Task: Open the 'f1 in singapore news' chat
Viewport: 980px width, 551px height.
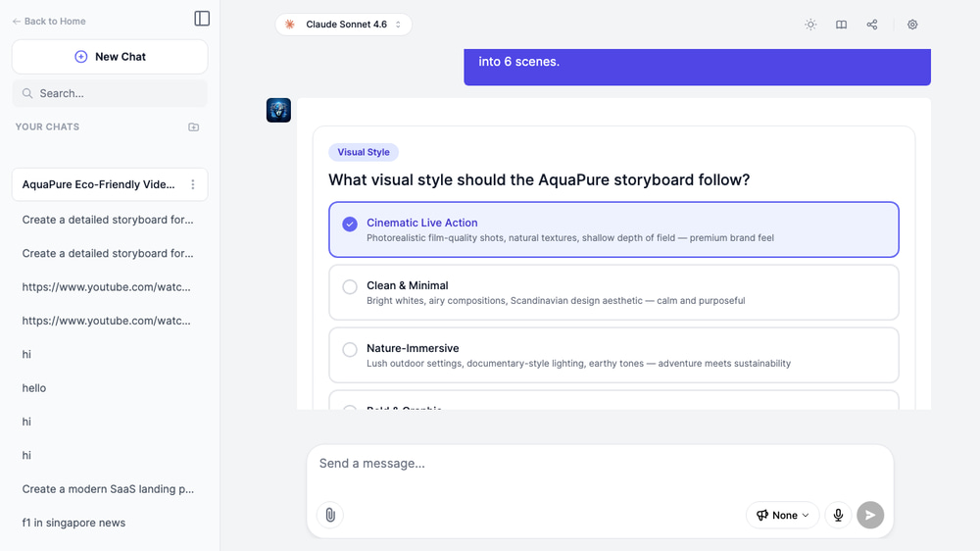Action: [x=73, y=523]
